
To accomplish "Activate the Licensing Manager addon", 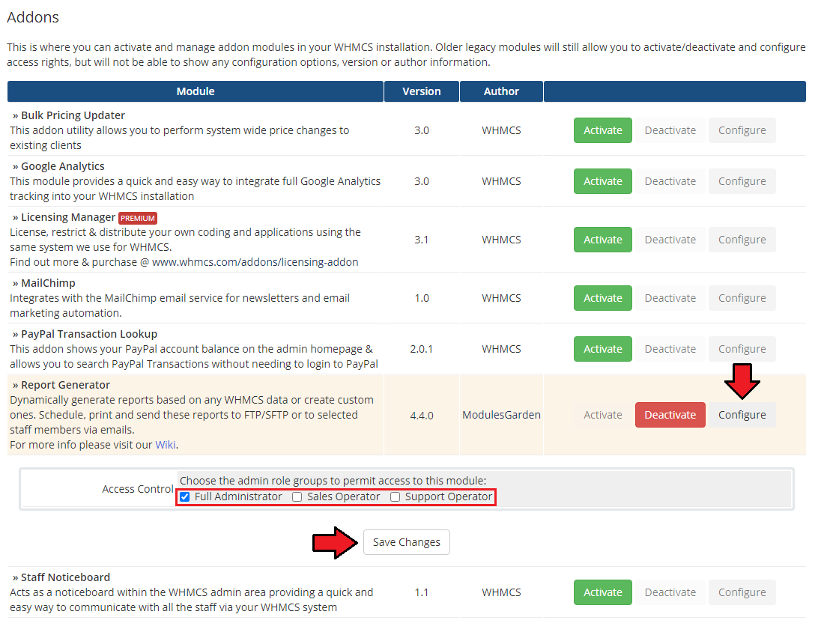I will pyautogui.click(x=602, y=240).
